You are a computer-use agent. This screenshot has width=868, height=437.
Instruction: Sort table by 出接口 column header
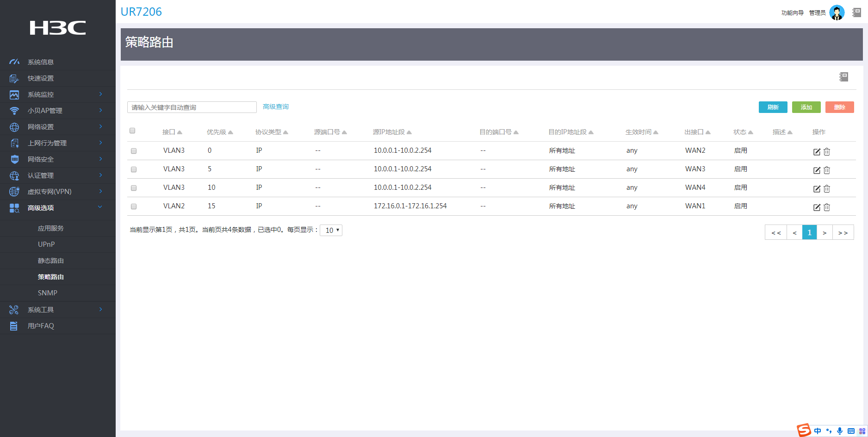(x=697, y=132)
